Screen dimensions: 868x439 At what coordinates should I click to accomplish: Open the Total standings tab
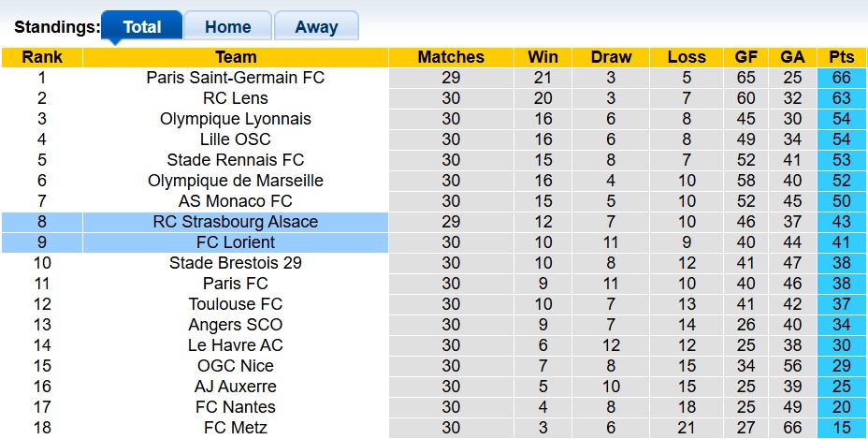coord(142,27)
